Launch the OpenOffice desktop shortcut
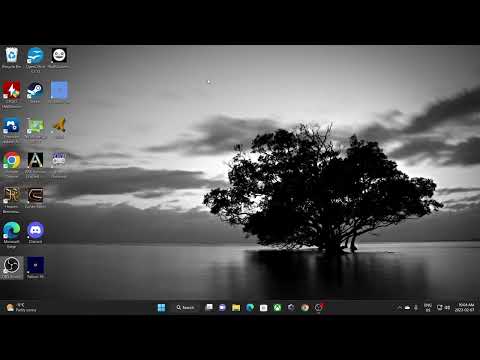This screenshot has width=480, height=360. coord(35,60)
